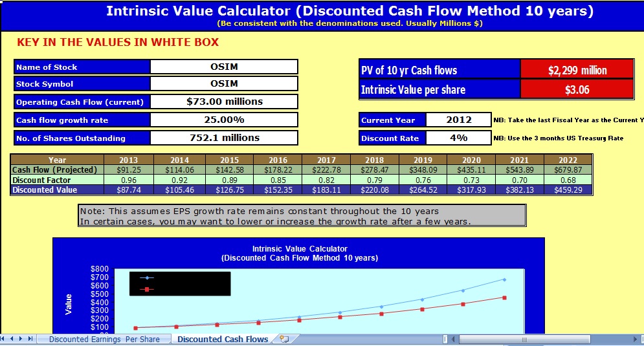The image size is (644, 346).
Task: Click the chart title 'Intrinsic Value Calculator'
Action: [x=300, y=249]
